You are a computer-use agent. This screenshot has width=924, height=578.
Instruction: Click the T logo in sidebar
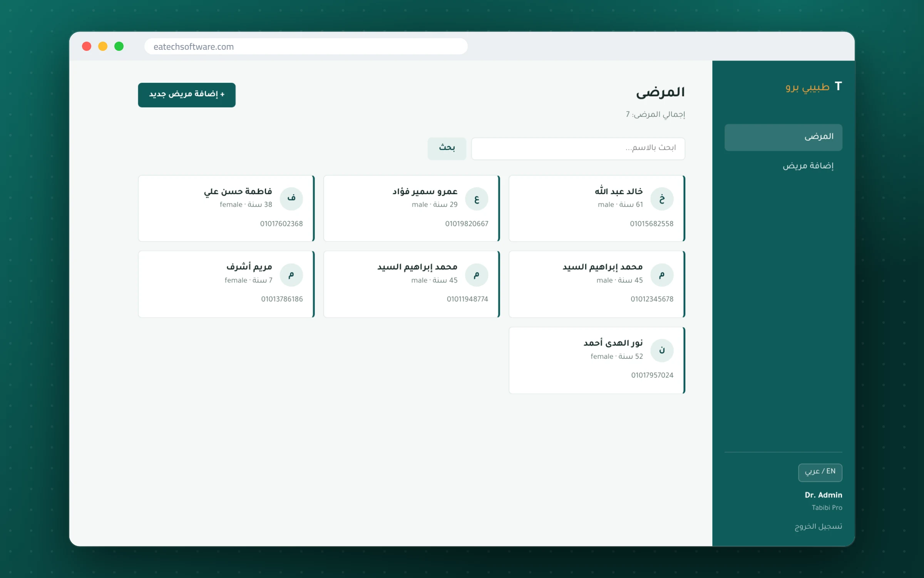(838, 86)
